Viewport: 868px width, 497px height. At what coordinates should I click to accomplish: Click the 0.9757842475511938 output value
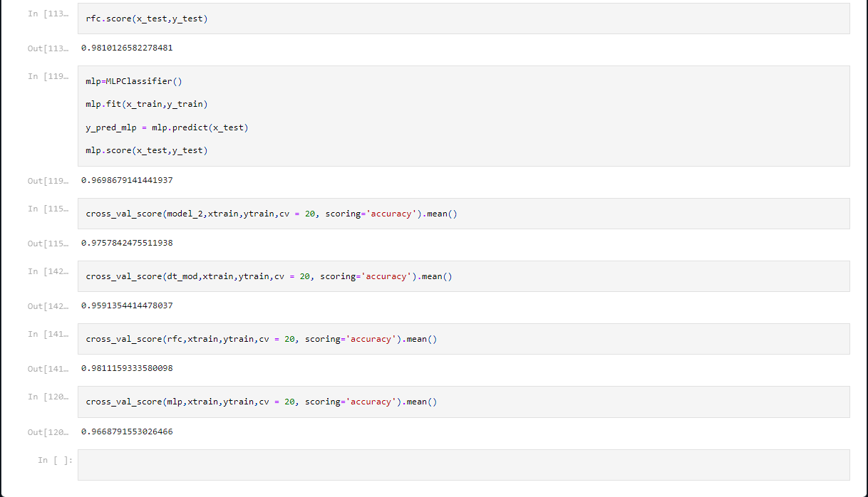click(x=127, y=244)
